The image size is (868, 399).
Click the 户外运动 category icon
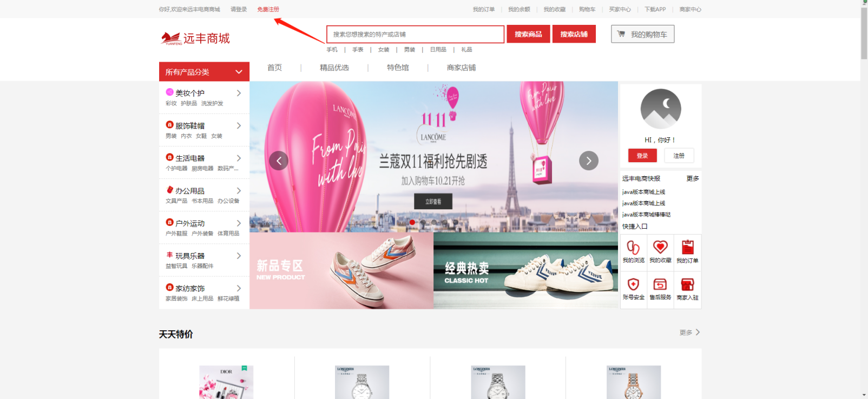coord(169,222)
